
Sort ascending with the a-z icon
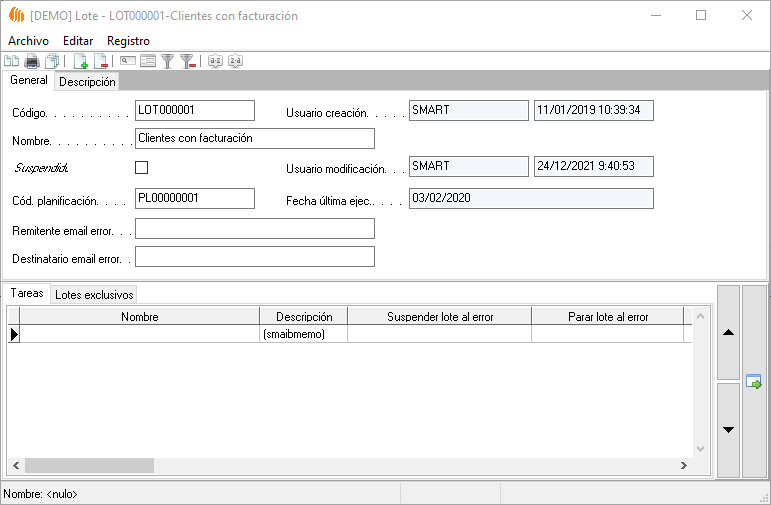click(x=215, y=61)
